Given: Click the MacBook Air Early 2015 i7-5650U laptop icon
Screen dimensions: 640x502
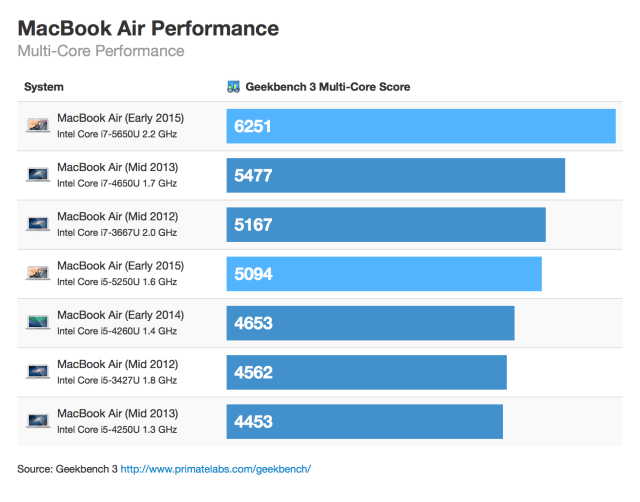Looking at the screenshot, I should point(38,125).
